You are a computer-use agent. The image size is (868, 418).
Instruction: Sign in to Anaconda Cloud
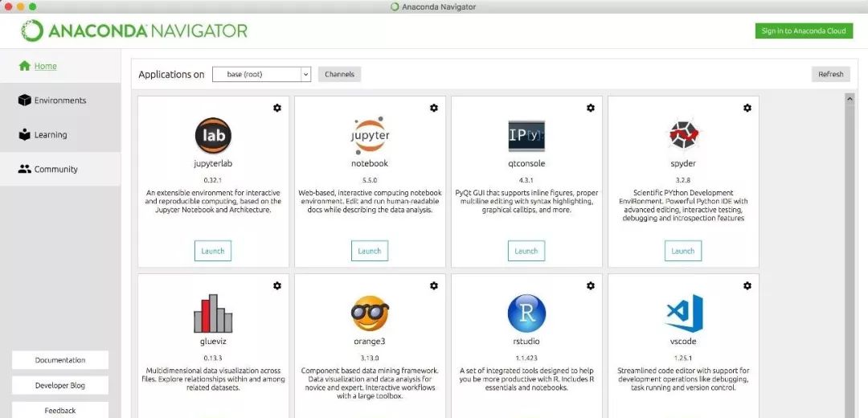[804, 31]
